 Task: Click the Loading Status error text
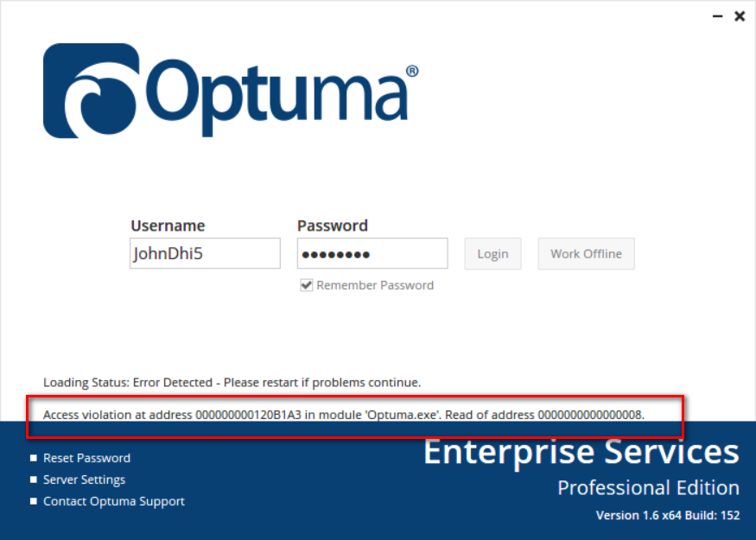point(232,382)
